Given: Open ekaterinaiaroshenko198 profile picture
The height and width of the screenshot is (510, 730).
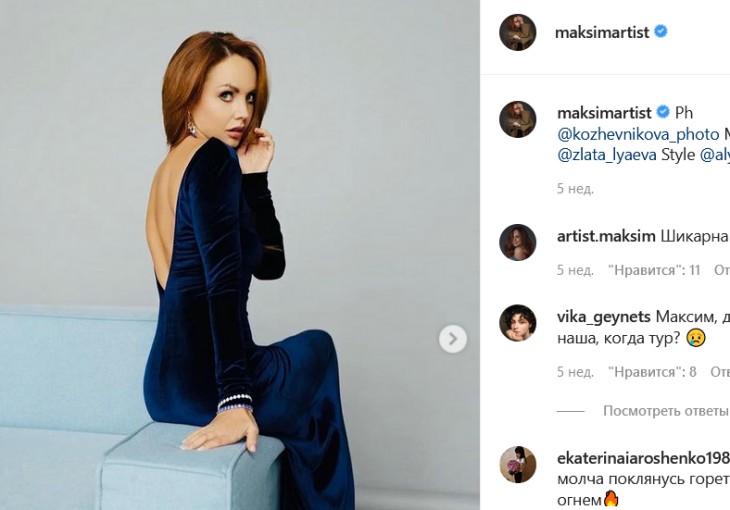Looking at the screenshot, I should [x=518, y=465].
